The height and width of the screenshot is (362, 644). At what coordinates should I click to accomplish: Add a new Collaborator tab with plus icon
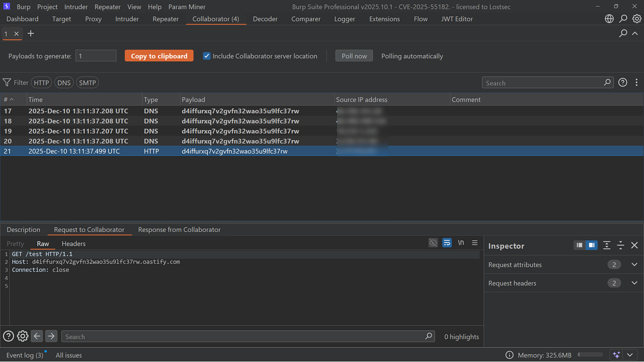[x=31, y=34]
